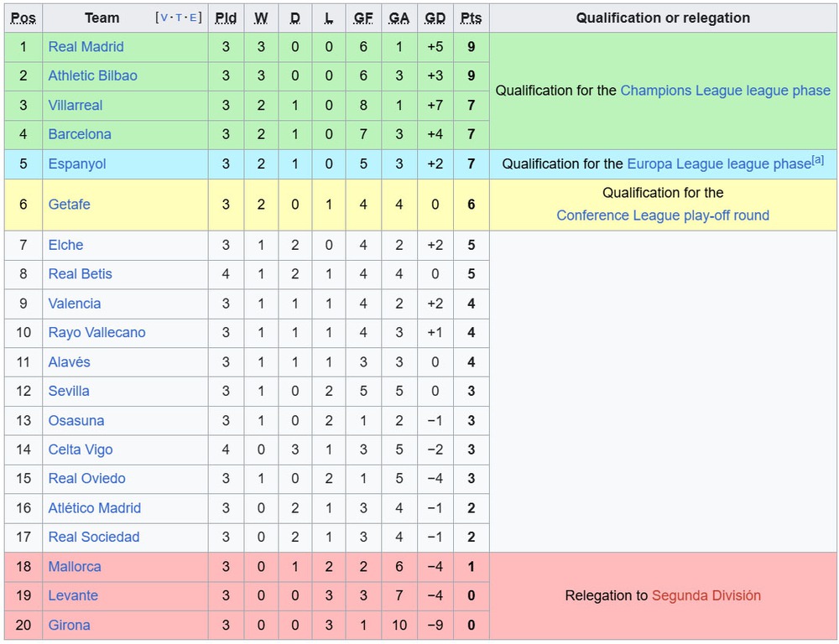Open the Girona team link

(69, 625)
